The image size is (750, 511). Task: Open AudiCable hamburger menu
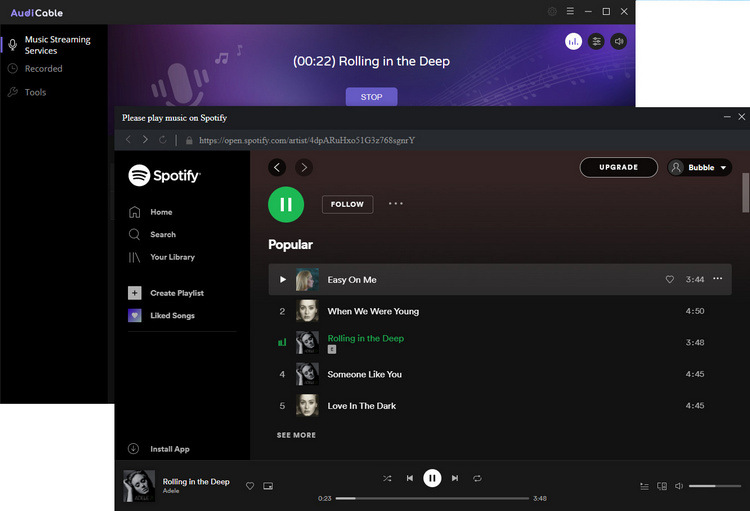coord(570,11)
